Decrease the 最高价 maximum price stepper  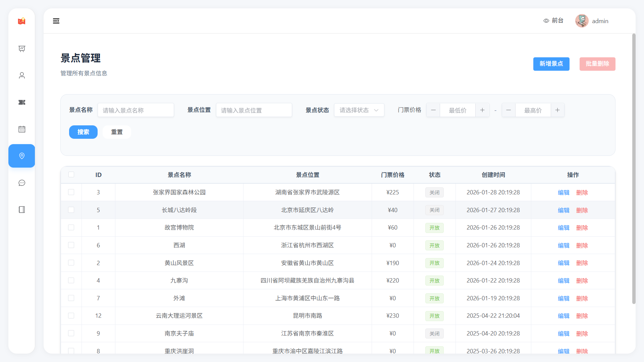[x=508, y=110]
